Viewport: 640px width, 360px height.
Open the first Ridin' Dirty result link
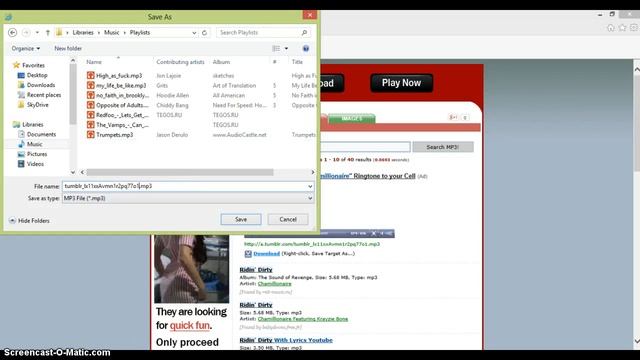pos(256,270)
